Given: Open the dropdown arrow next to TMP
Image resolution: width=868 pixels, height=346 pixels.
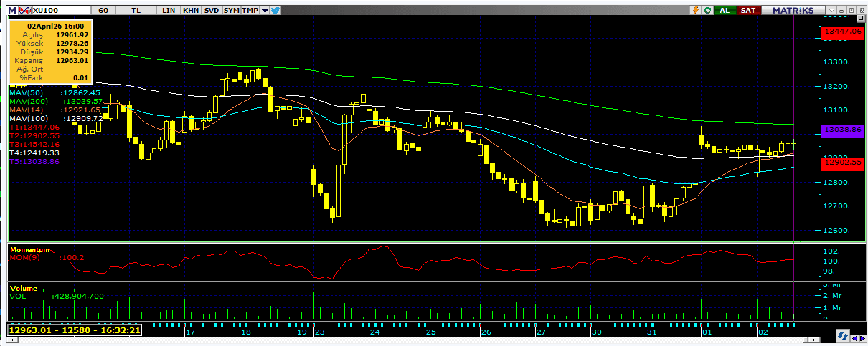Looking at the screenshot, I should point(265,11).
